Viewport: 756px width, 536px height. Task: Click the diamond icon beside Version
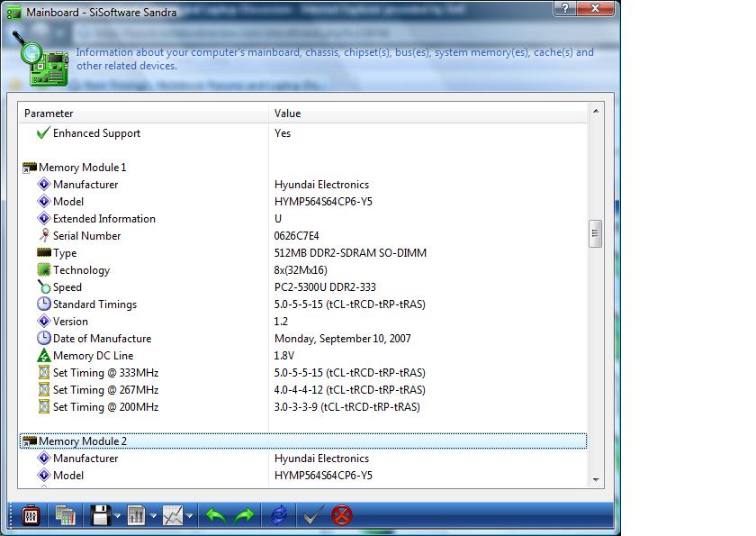[x=44, y=321]
